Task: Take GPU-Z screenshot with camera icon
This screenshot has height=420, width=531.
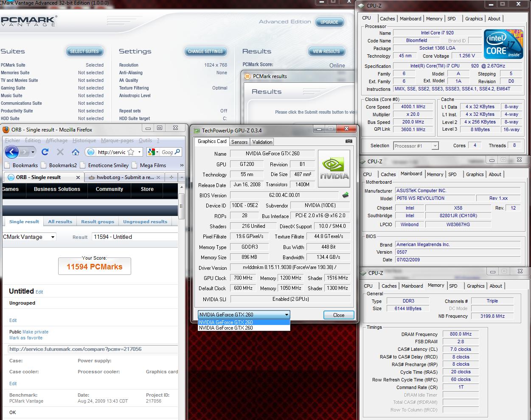Action: tap(348, 141)
